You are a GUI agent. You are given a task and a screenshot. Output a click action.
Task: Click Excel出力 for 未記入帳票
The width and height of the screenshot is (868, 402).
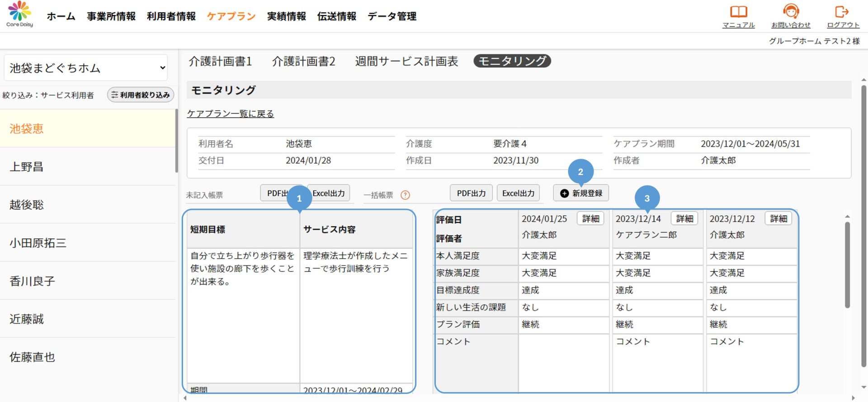pyautogui.click(x=329, y=193)
